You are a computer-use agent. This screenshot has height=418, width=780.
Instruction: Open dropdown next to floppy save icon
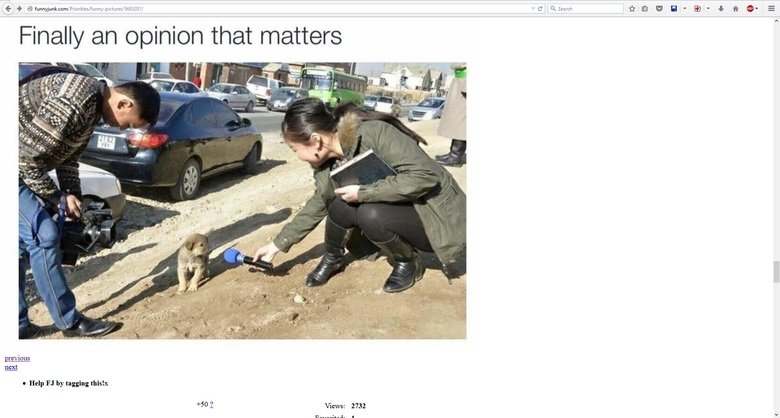(x=684, y=8)
